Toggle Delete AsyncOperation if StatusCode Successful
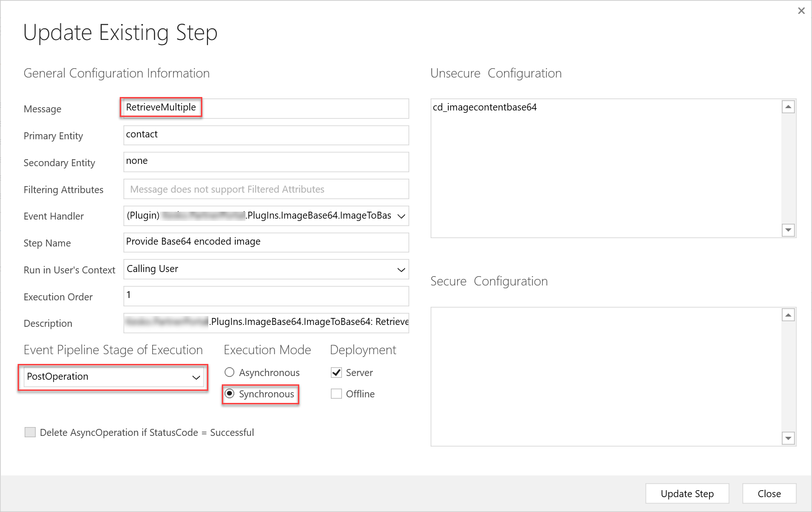812x512 pixels. (30, 432)
